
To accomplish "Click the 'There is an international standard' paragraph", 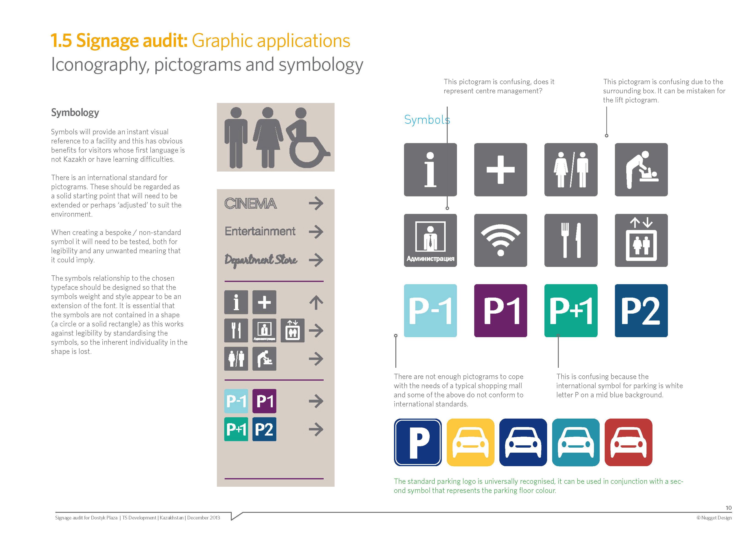I will [x=116, y=196].
